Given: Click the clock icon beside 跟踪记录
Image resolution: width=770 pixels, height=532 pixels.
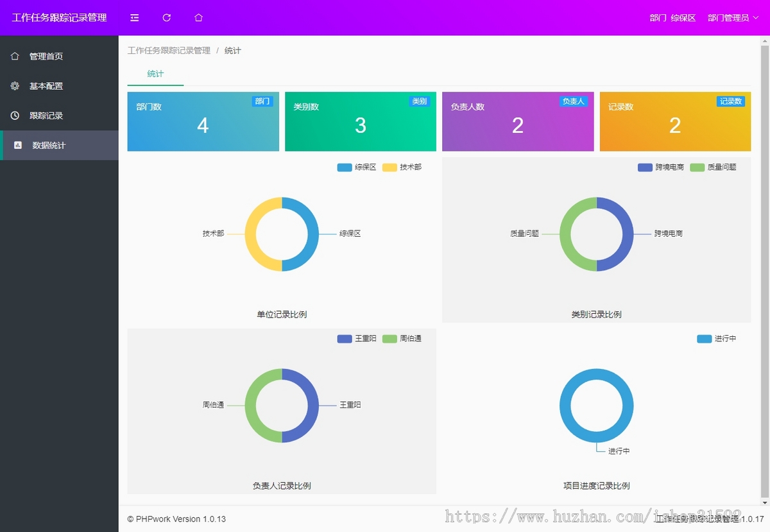Looking at the screenshot, I should (15, 116).
